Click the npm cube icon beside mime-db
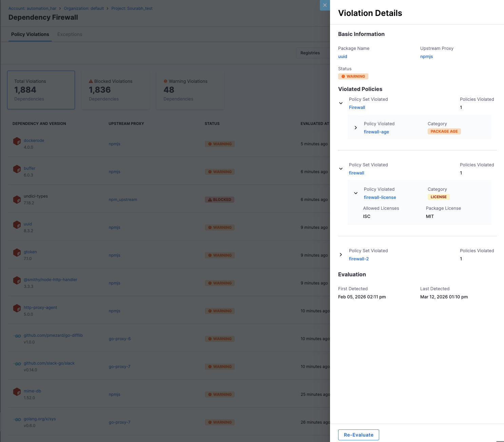The width and height of the screenshot is (504, 442). tap(17, 391)
